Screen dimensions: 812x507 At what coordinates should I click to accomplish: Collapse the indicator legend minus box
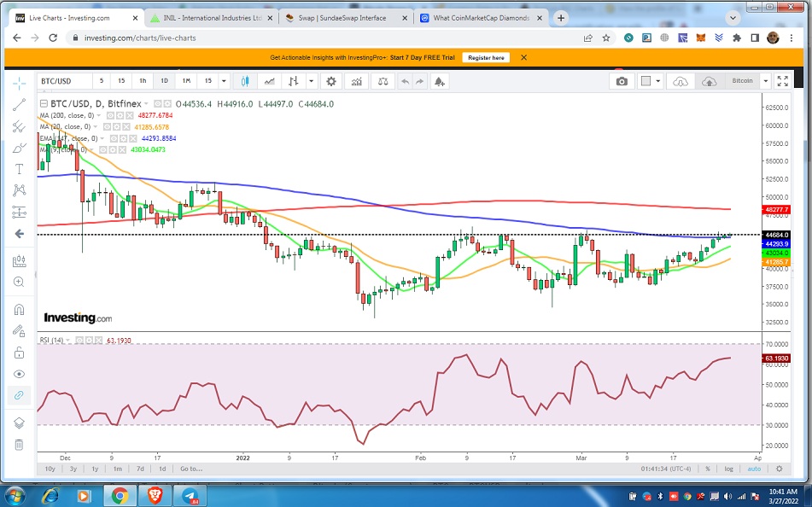(44, 103)
